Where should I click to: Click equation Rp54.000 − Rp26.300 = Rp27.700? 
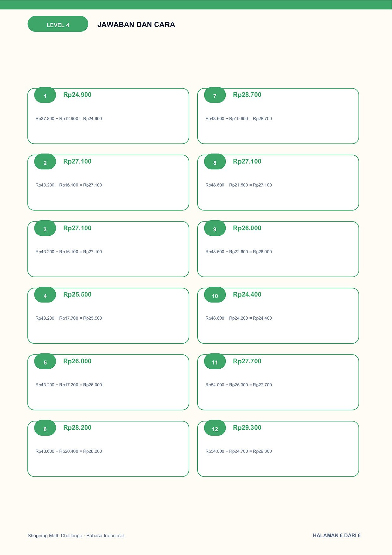pyautogui.click(x=239, y=385)
